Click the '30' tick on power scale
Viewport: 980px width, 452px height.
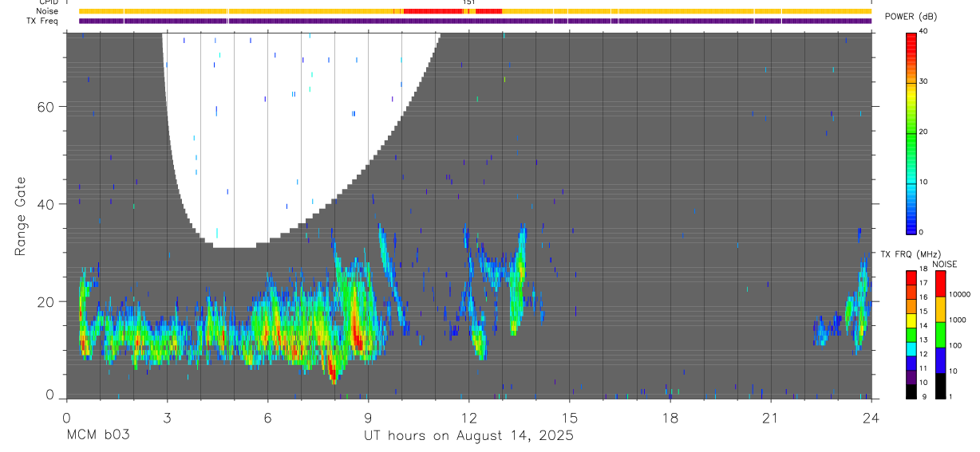924,82
